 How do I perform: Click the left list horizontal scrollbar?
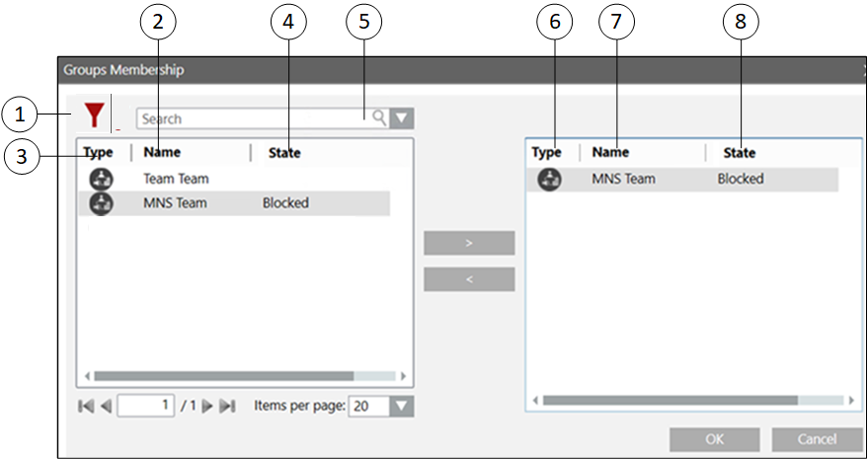tap(224, 376)
